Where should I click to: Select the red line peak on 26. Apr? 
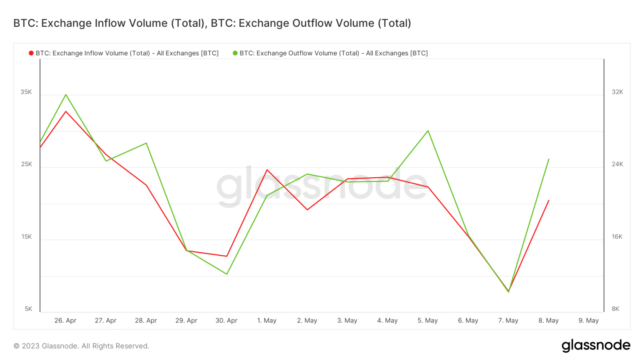[66, 111]
